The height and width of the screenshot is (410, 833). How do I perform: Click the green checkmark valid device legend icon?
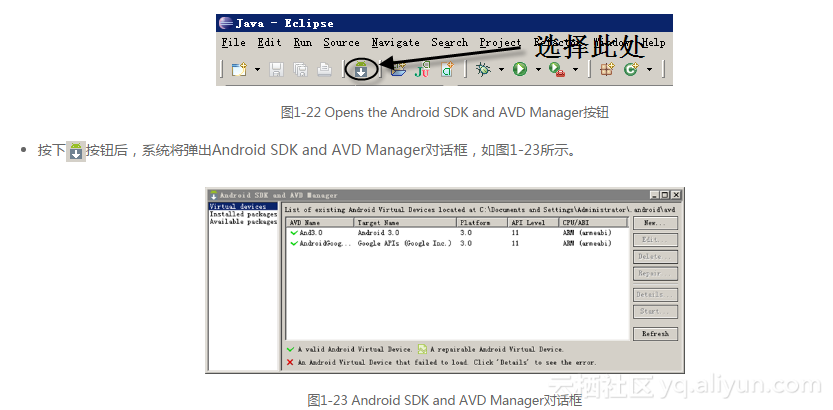tap(290, 349)
